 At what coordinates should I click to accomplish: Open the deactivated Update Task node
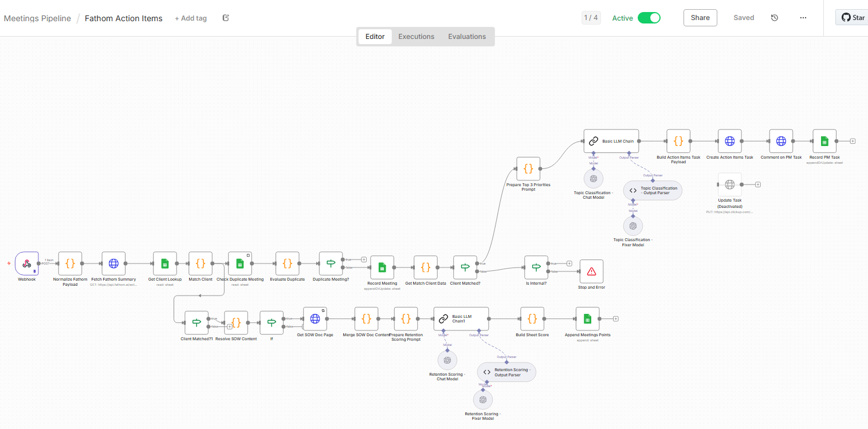coord(730,184)
